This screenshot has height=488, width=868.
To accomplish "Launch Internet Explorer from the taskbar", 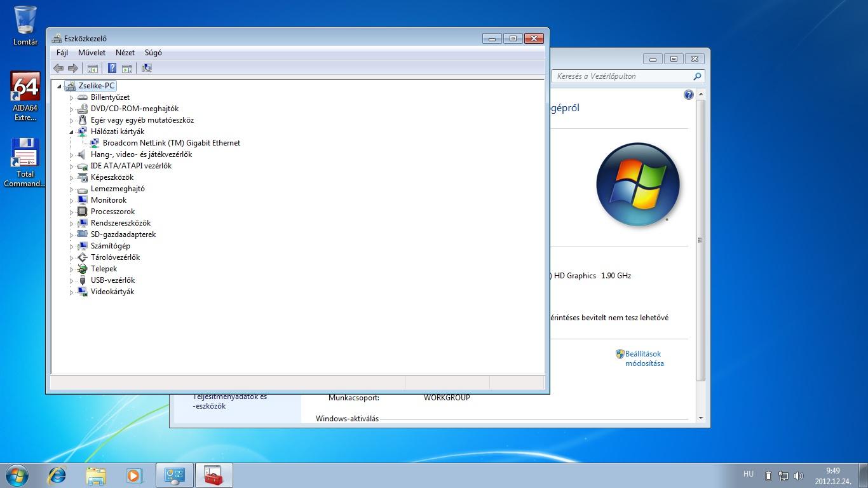I will pyautogui.click(x=57, y=475).
